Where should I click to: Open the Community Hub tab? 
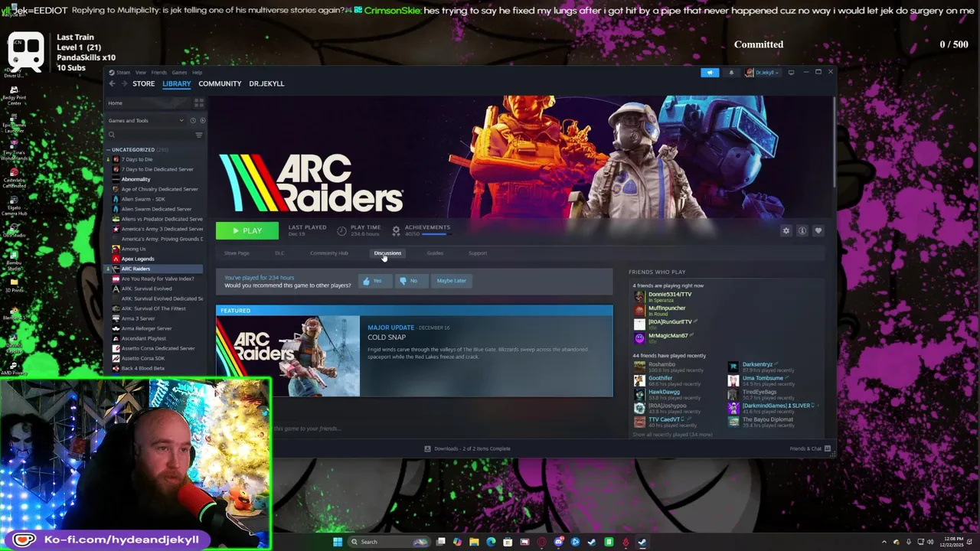(329, 253)
